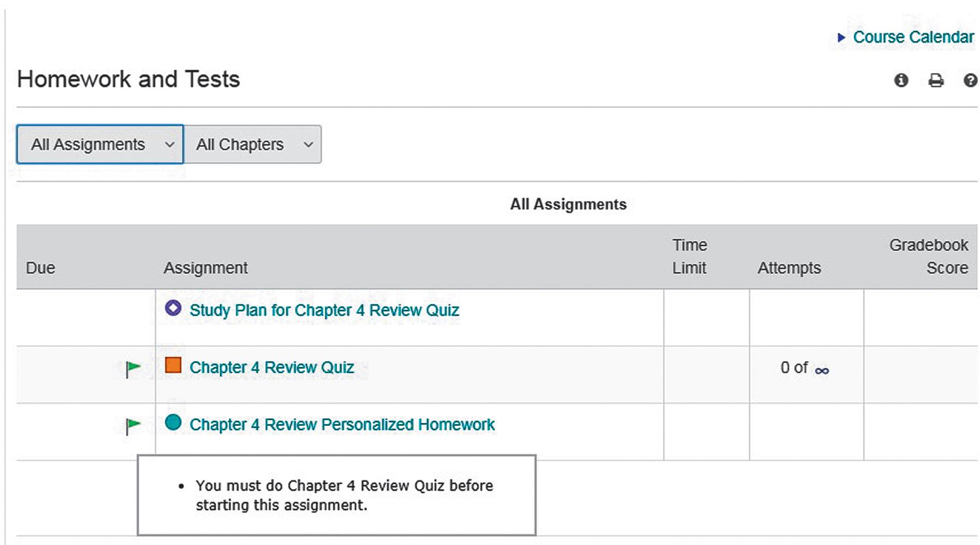
Task: Open the All Chapters dropdown
Action: tap(253, 144)
